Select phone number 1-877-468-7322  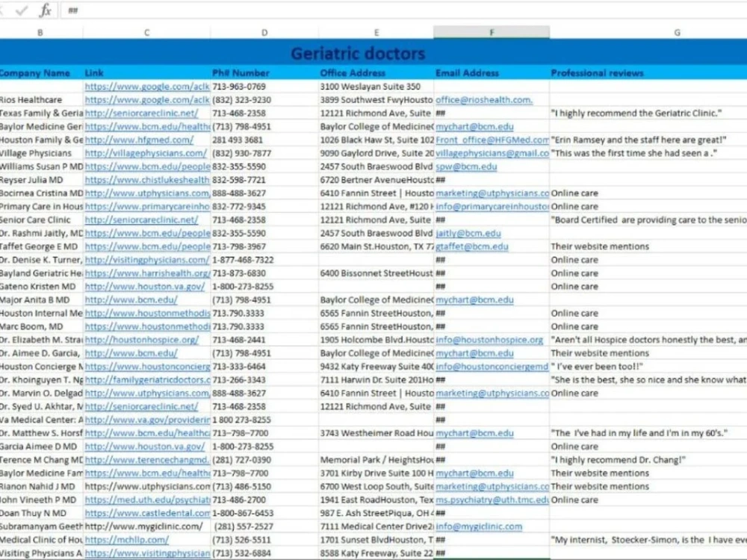click(243, 260)
